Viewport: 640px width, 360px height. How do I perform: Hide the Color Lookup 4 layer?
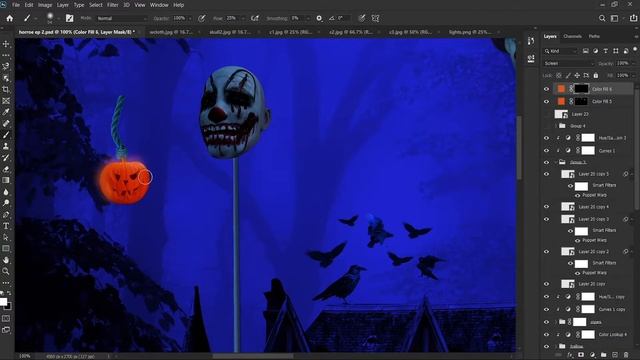pyautogui.click(x=547, y=335)
